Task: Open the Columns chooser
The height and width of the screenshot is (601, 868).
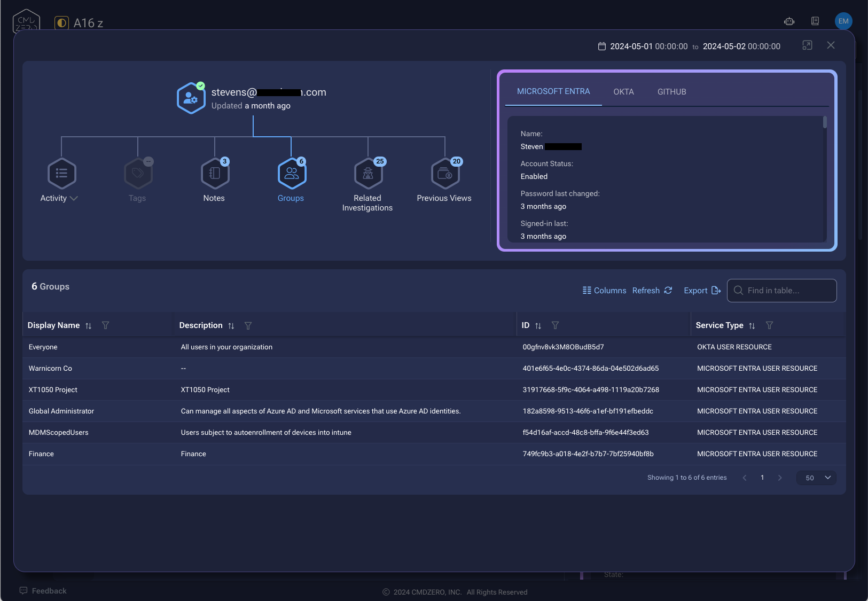Action: [604, 291]
